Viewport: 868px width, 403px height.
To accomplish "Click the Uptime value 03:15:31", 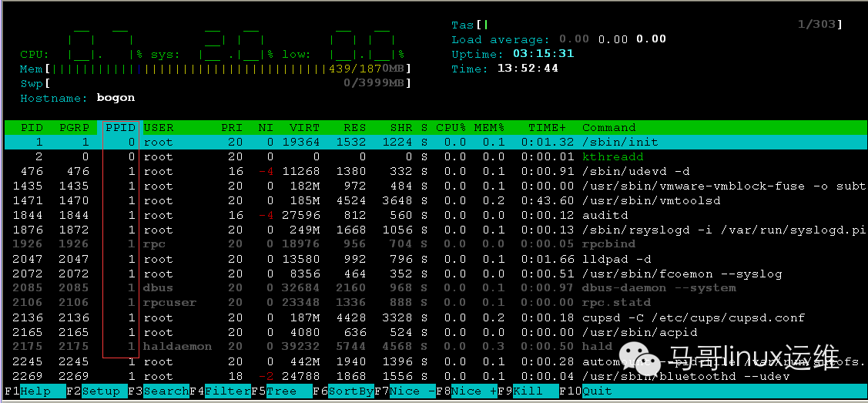I will [543, 54].
